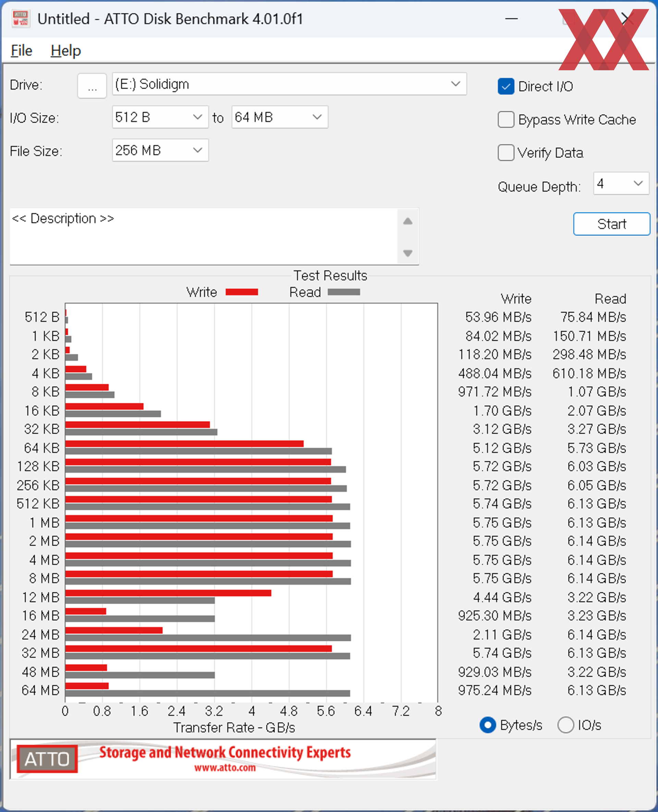
Task: Open the I/O Size minimum 512 B dropdown
Action: pyautogui.click(x=160, y=117)
